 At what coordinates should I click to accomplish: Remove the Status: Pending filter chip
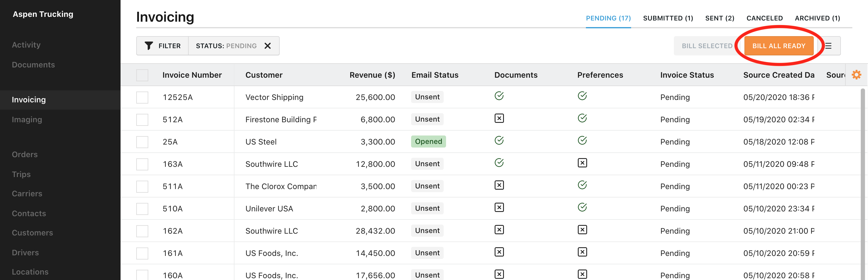[x=268, y=46]
